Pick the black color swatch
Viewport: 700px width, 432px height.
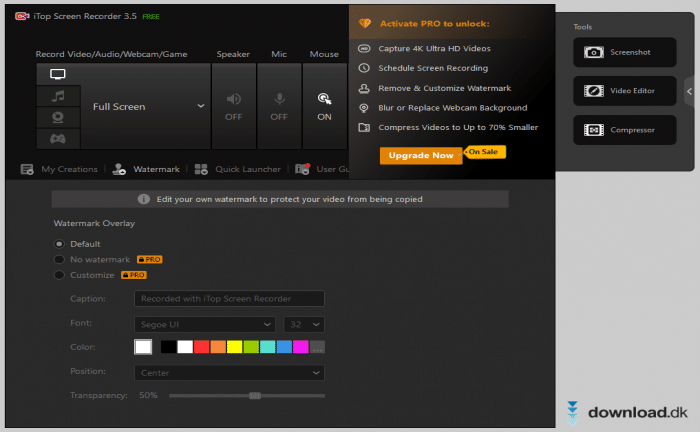(168, 347)
